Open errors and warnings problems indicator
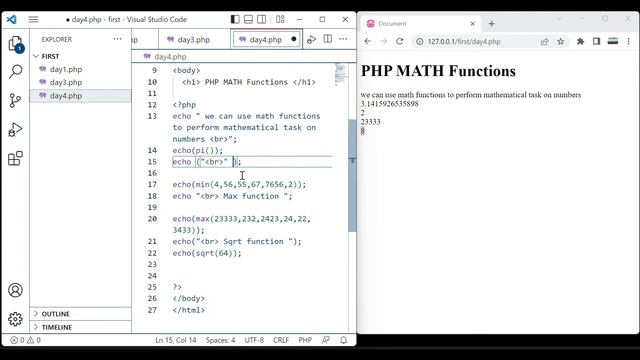Screen dimensions: 640x360 [x=25, y=340]
